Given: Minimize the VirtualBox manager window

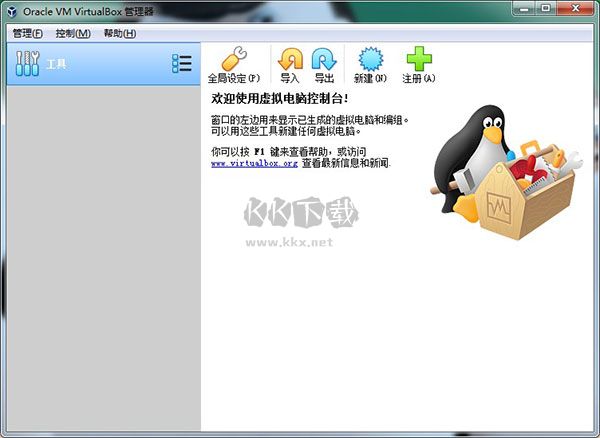Looking at the screenshot, I should (523, 8).
